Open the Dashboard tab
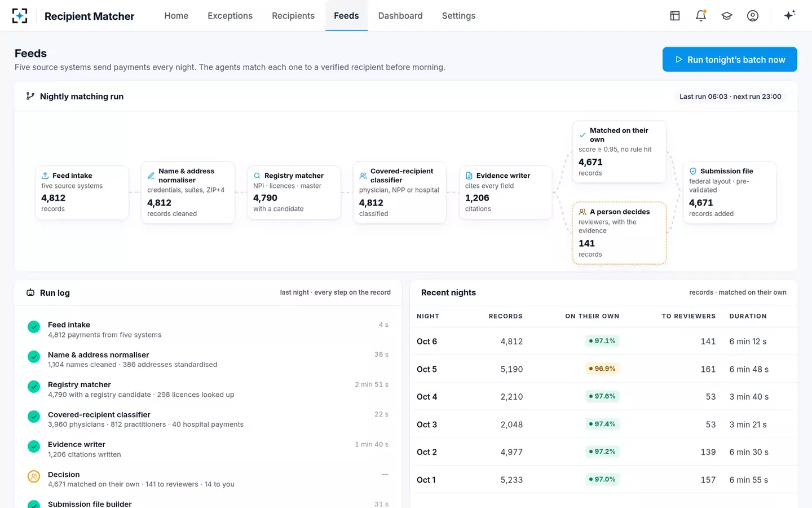The height and width of the screenshot is (508, 812). click(x=400, y=16)
